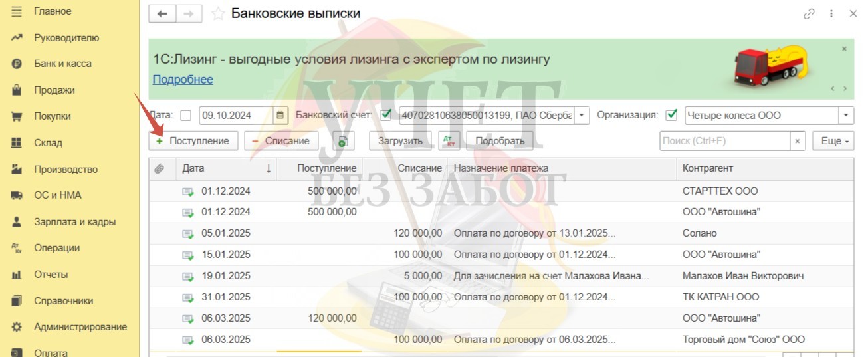Go back with the left arrow button
This screenshot has height=357, width=868.
tap(162, 13)
